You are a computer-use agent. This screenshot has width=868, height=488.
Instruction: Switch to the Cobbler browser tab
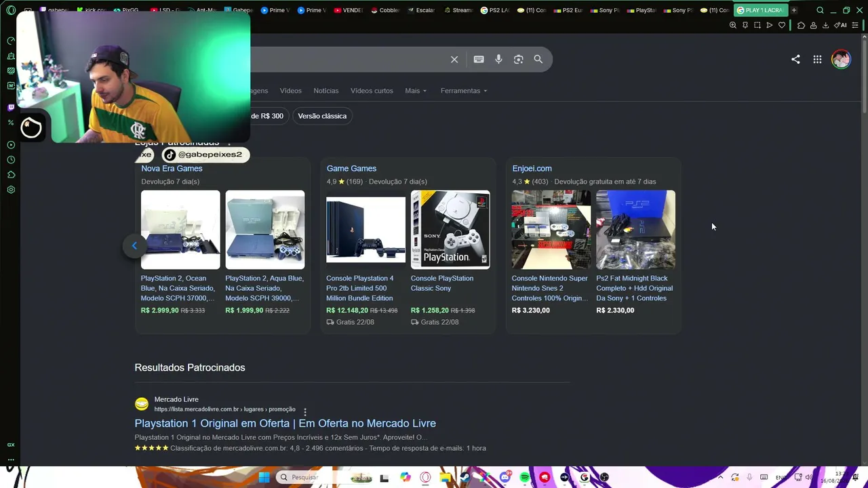tap(385, 10)
